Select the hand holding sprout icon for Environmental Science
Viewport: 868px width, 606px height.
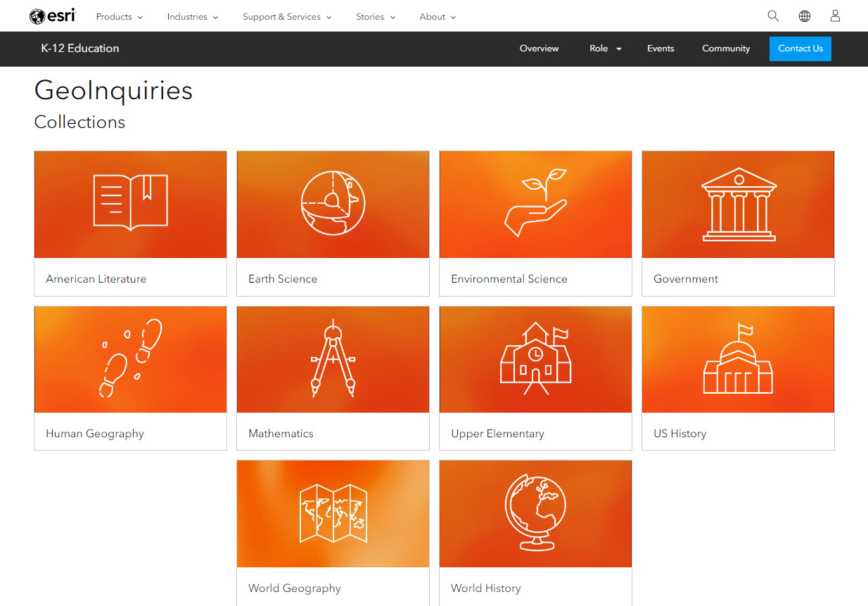[x=535, y=202]
